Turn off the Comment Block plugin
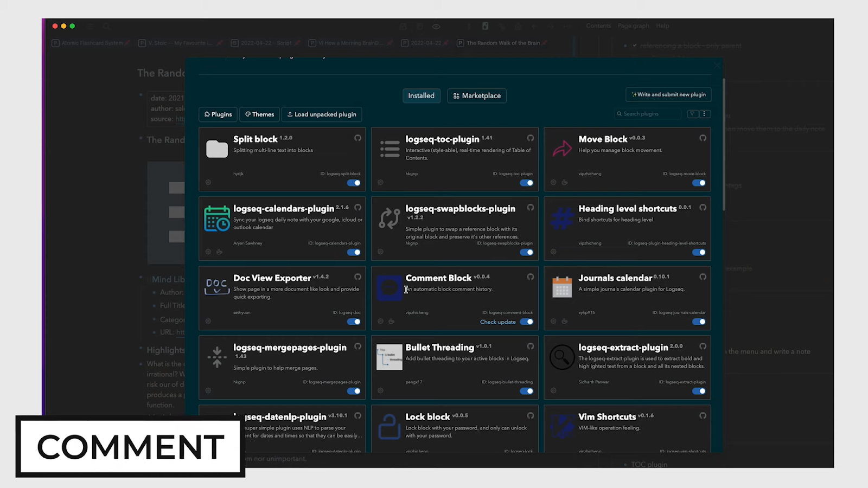The height and width of the screenshot is (488, 868). pos(526,322)
